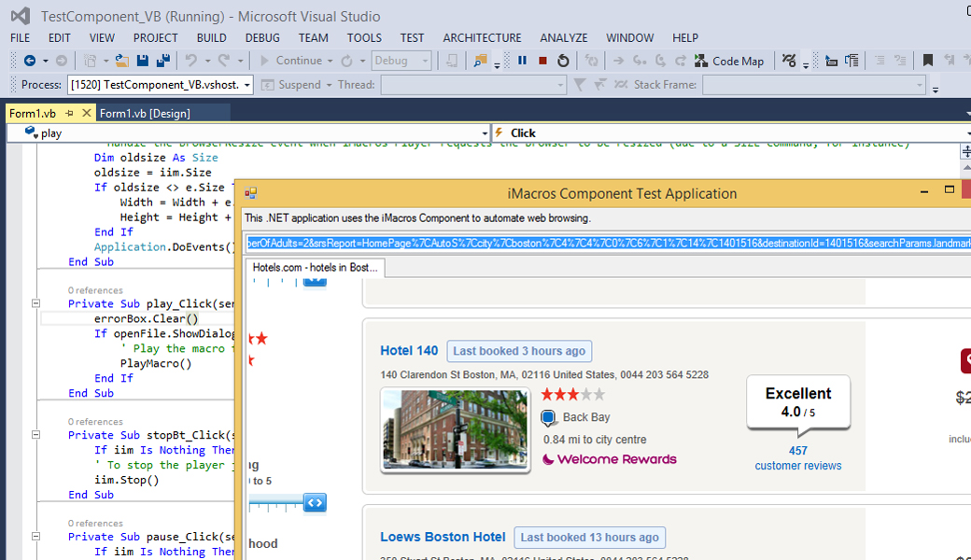Image resolution: width=971 pixels, height=560 pixels.
Task: Collapse the play_Click sub outline
Action: (x=35, y=303)
